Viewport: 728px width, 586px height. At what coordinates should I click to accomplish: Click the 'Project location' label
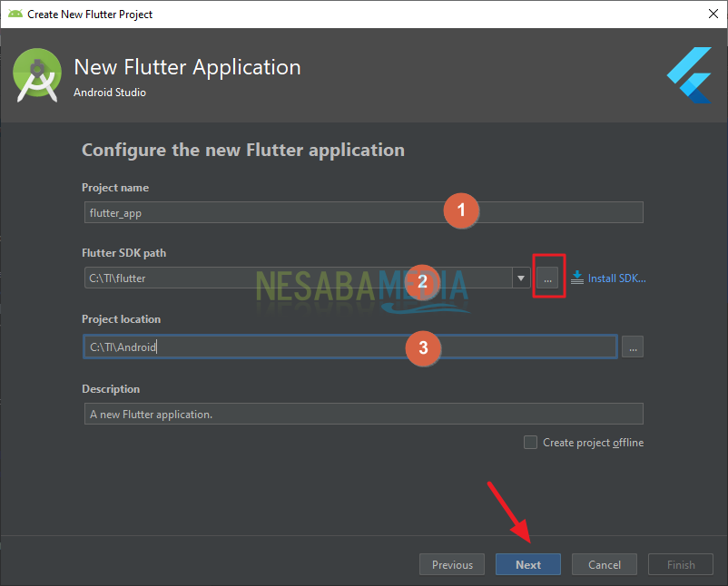tap(121, 319)
